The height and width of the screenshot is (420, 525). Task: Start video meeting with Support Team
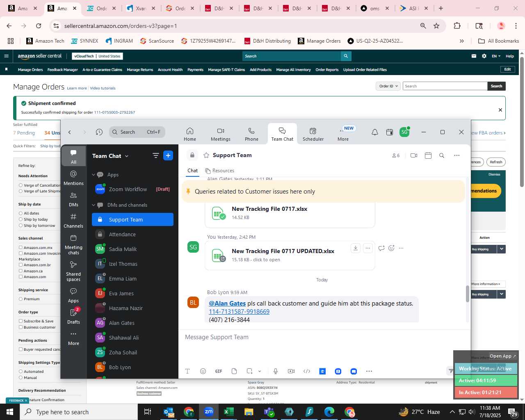click(414, 155)
